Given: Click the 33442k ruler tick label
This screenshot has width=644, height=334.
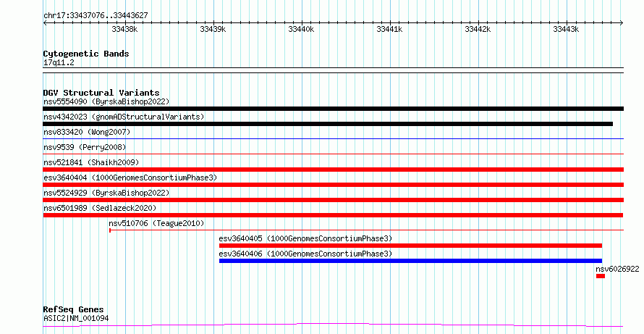Looking at the screenshot, I should coord(478,29).
